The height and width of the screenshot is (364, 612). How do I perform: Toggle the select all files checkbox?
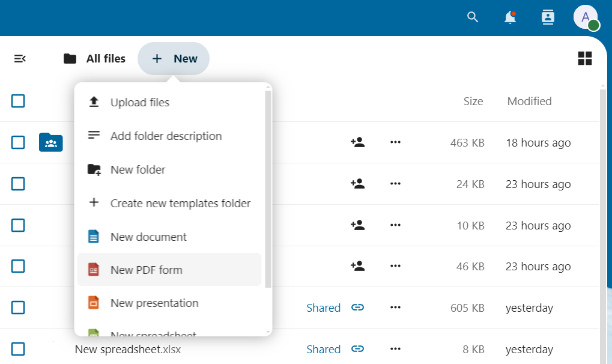coord(18,101)
